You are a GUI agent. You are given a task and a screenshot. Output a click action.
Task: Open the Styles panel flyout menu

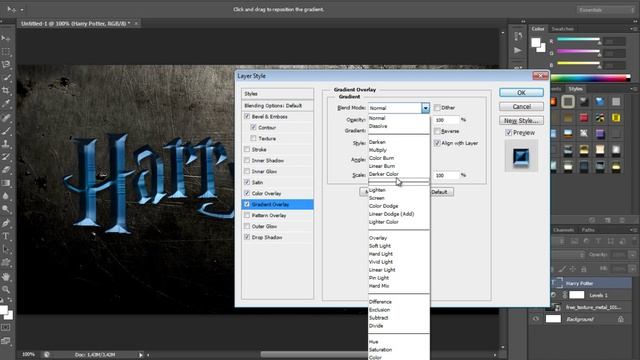[633, 89]
